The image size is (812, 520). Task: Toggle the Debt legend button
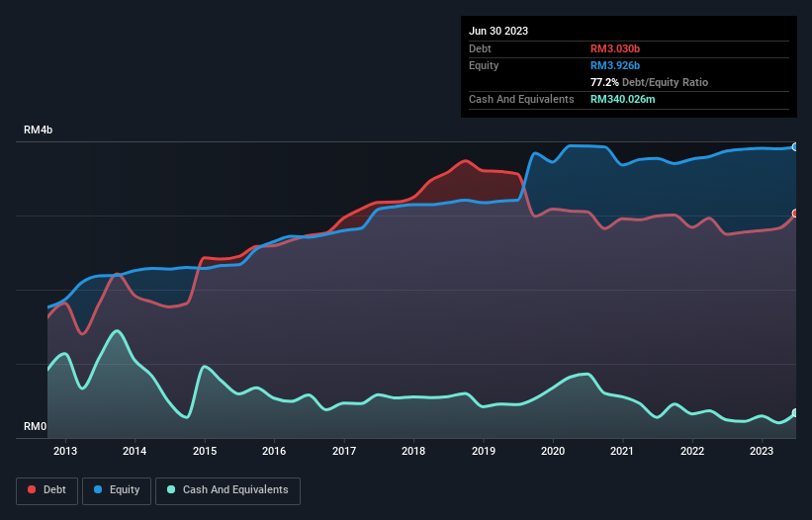click(47, 490)
